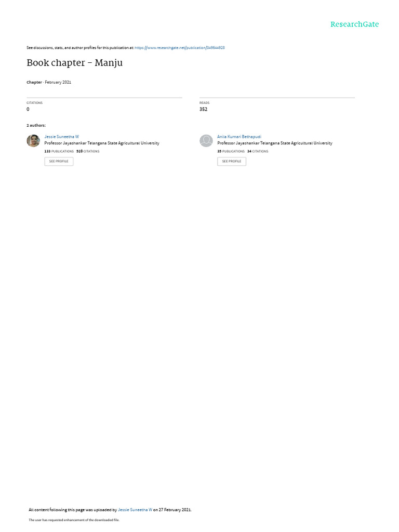Screen dimensions: 399x532
Task: Click the '2 authors:' heading
Action: click(x=36, y=125)
